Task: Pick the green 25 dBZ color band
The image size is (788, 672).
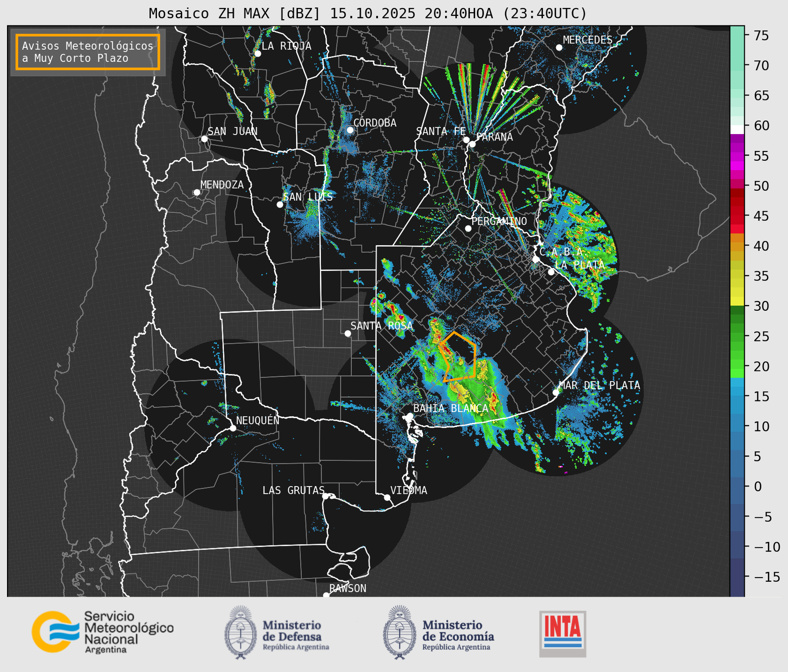Action: coord(737,336)
